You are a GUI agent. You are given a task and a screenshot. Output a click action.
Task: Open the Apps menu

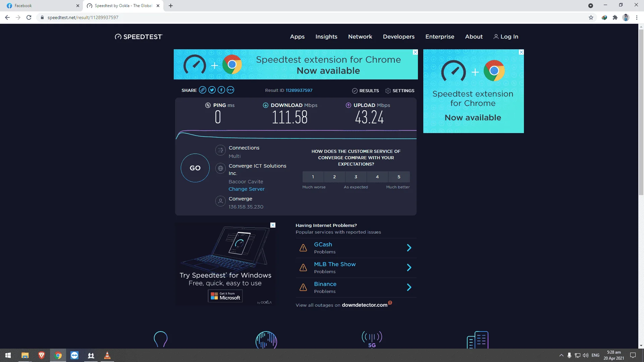tap(297, 37)
